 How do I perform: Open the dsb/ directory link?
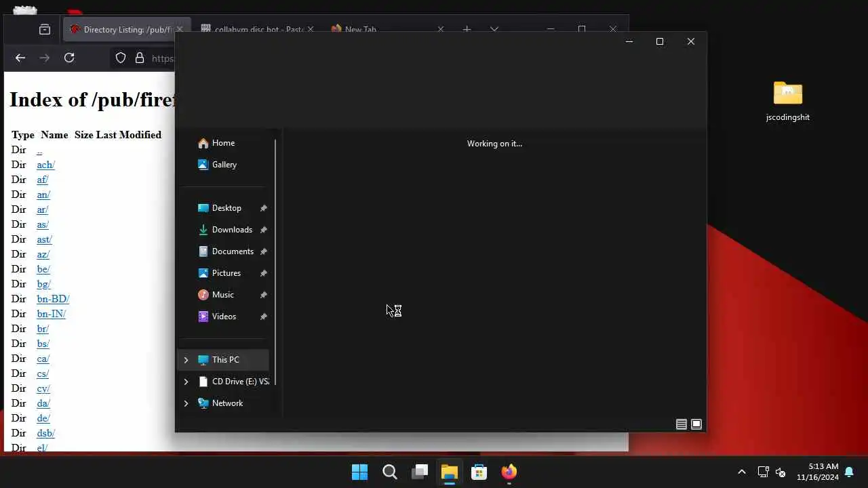(x=45, y=433)
